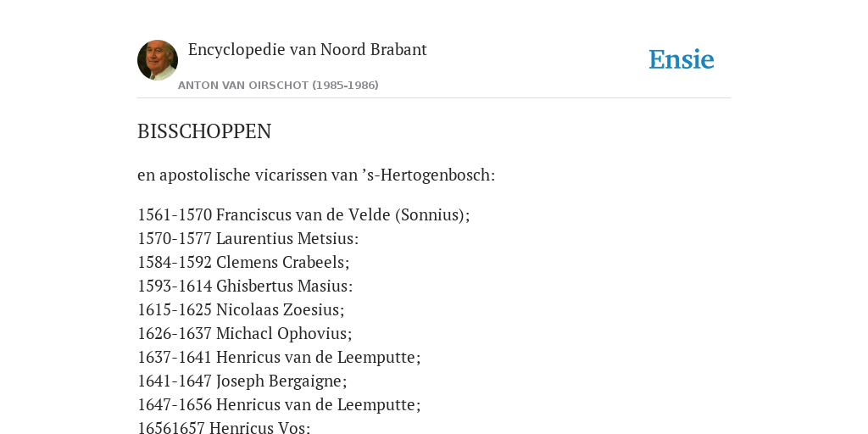
Task: Click the 1647-1656 Henricus van de Leemputte line
Action: [x=279, y=404]
